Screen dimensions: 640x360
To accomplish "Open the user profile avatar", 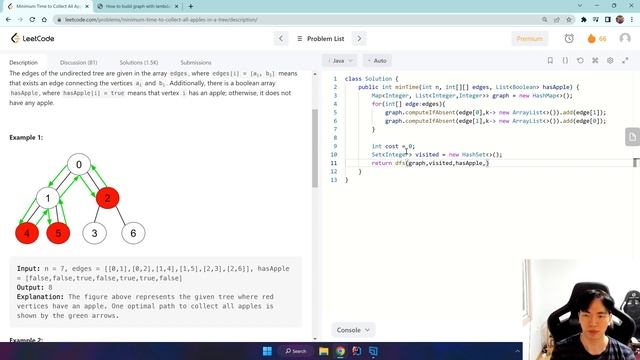I will 624,38.
